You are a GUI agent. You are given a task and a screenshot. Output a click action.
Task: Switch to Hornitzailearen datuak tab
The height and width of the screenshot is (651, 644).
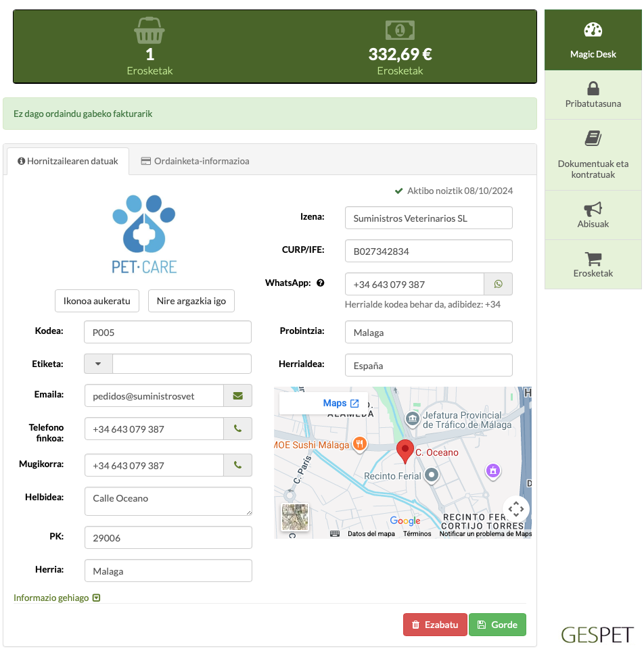68,161
